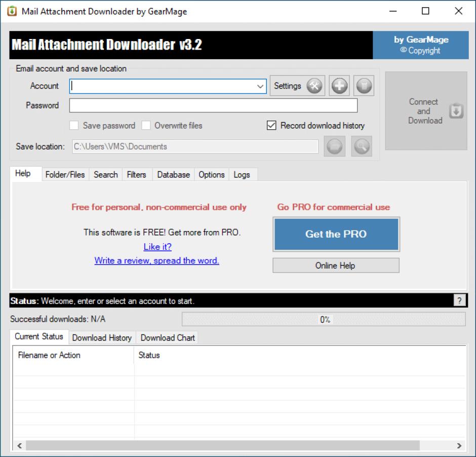Viewport: 476px width, 457px height.
Task: Switch to the Filters tab
Action: pyautogui.click(x=137, y=175)
